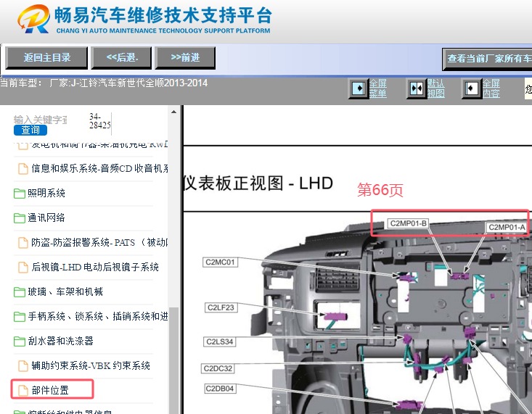Open the 全屏菜单 text link

coord(378,88)
